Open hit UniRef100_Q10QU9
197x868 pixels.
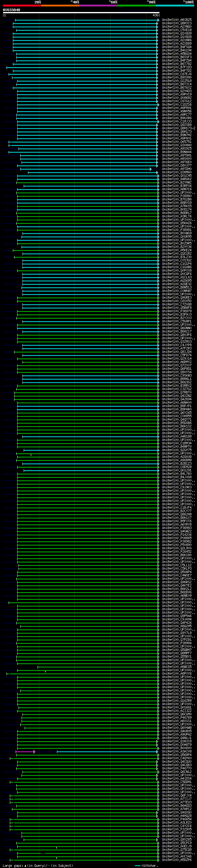click(x=177, y=33)
